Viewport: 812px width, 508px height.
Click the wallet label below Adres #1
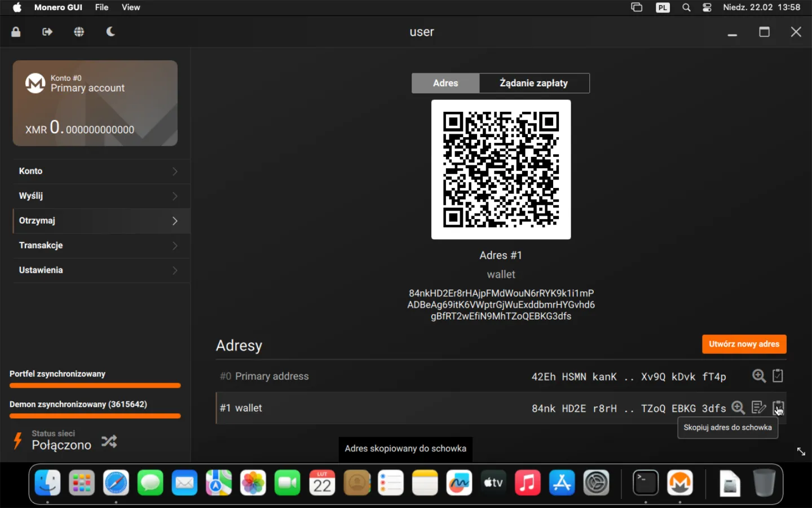501,274
